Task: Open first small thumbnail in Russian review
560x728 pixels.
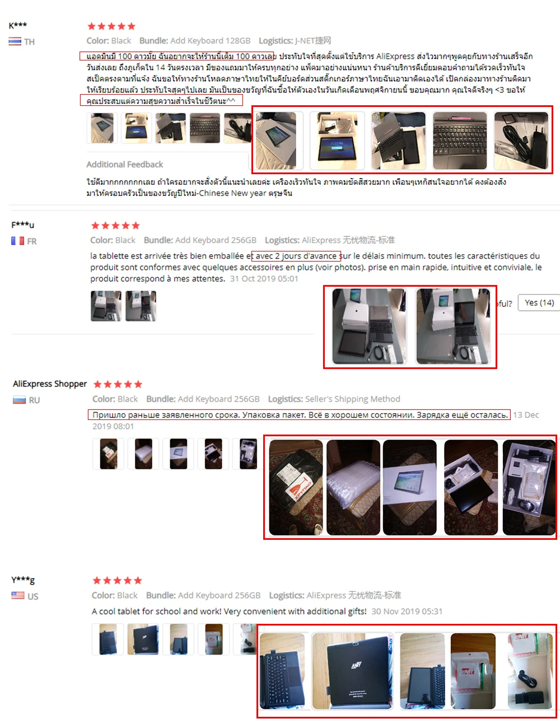Action: pos(109,454)
